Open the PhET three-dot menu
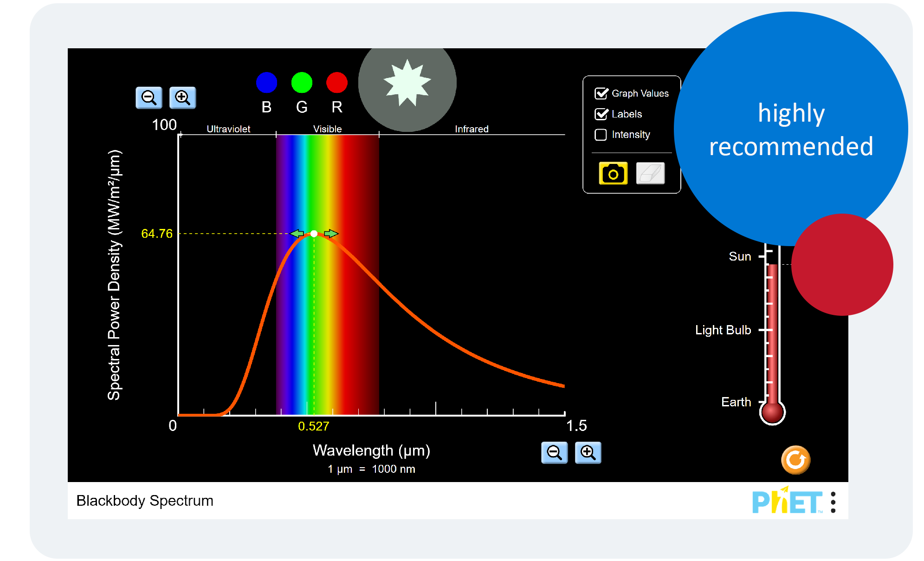924x561 pixels. click(834, 502)
